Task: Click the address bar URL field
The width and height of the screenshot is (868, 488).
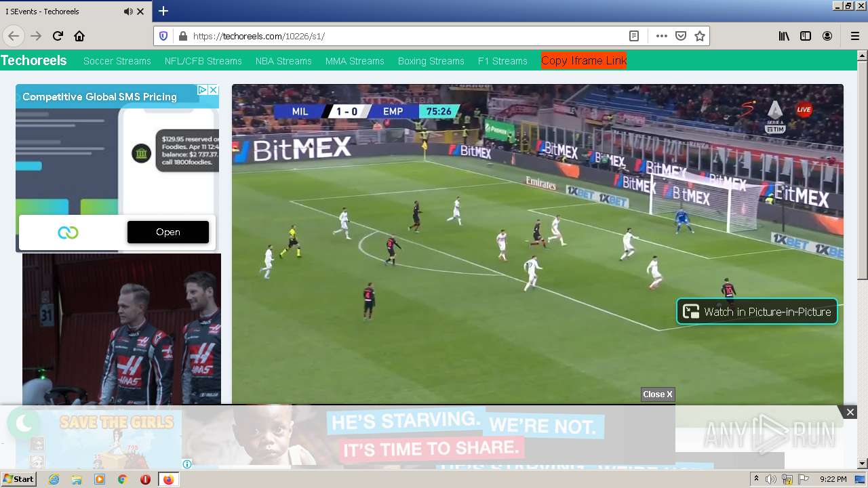Action: coord(407,36)
